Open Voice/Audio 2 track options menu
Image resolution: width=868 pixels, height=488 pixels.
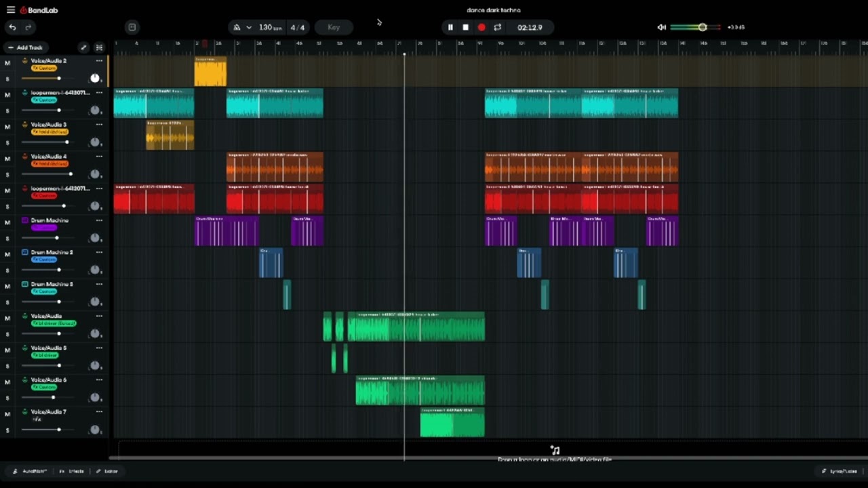(99, 61)
